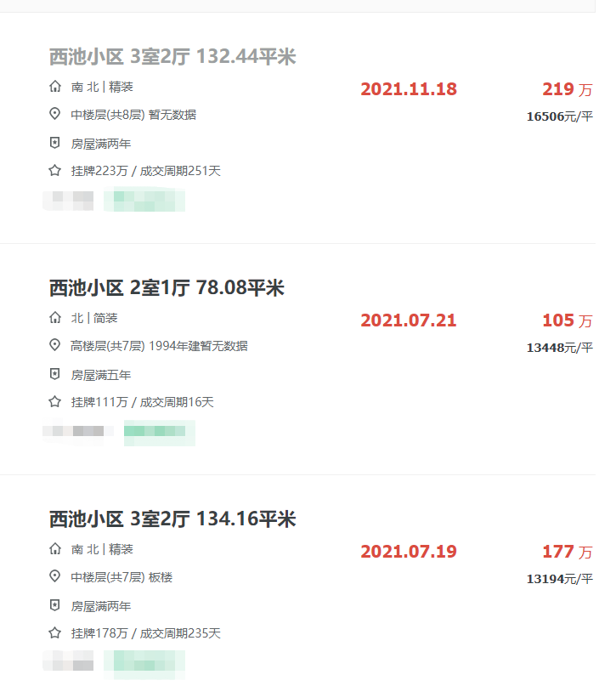Viewport: 616px width, 686px height.
Task: Open listing 西池小区 3室2厅 134.16平米
Action: [x=172, y=519]
